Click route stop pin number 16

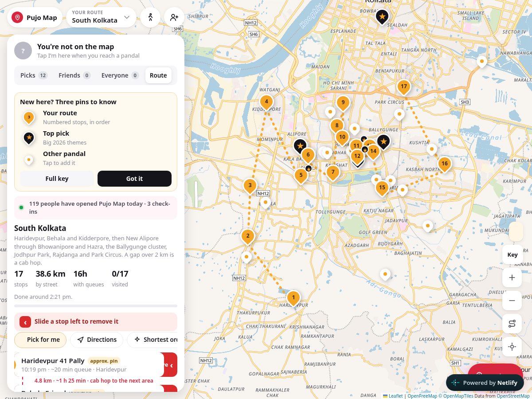tap(445, 165)
